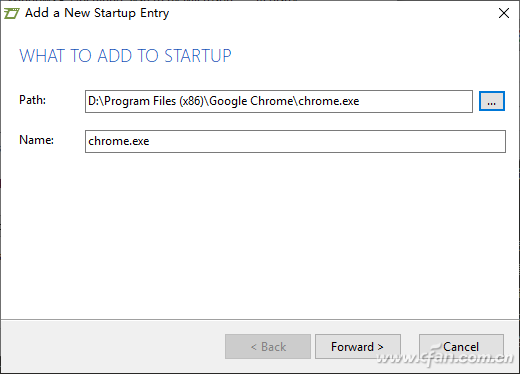
Task: Place cursor at "chrome.exe" end of Path
Action: coord(359,101)
